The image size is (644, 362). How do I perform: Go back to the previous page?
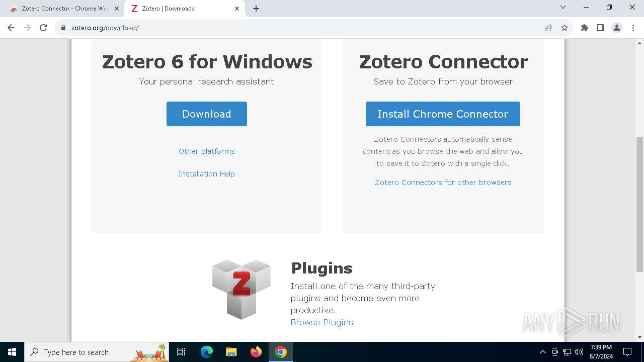[x=11, y=28]
